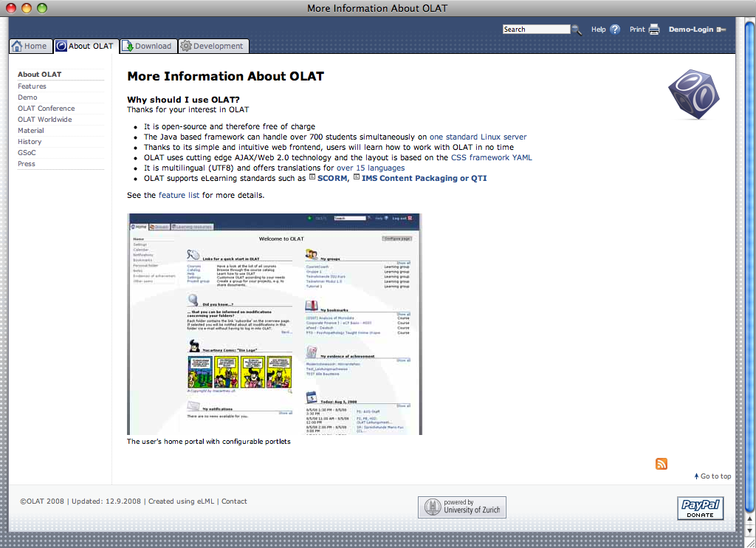Open the GSoC sidebar item
This screenshot has height=548, width=756.
tap(27, 153)
